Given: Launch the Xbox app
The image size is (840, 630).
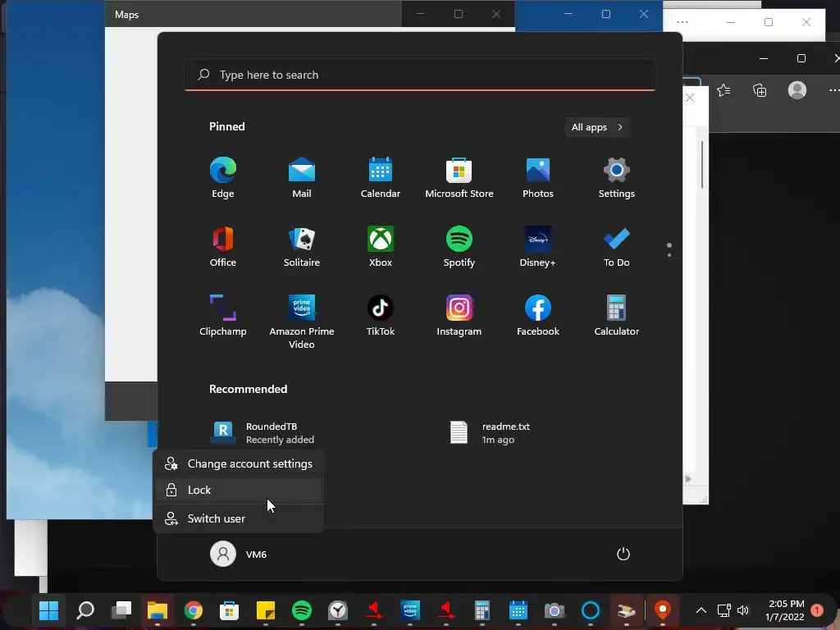Looking at the screenshot, I should 381,246.
